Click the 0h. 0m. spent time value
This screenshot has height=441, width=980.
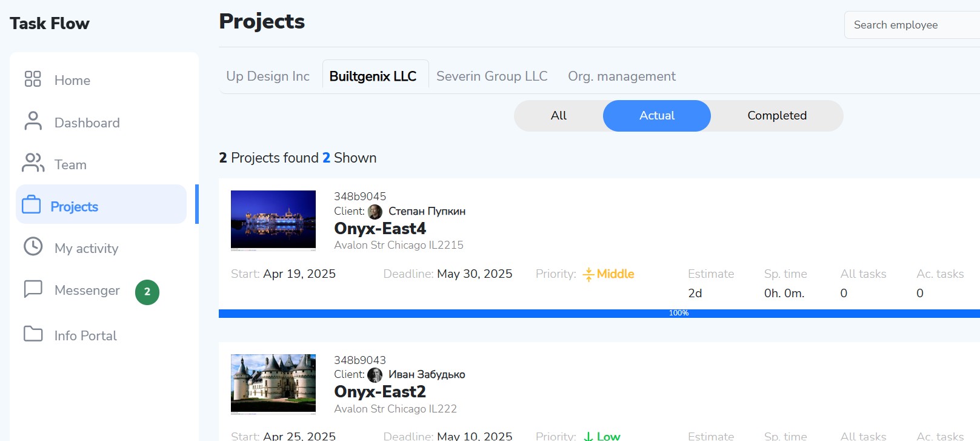(784, 294)
